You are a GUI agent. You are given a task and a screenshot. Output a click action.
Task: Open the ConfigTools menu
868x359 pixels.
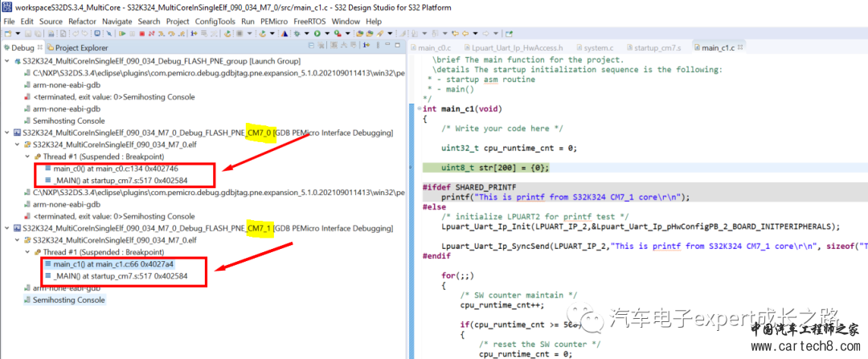pyautogui.click(x=216, y=21)
